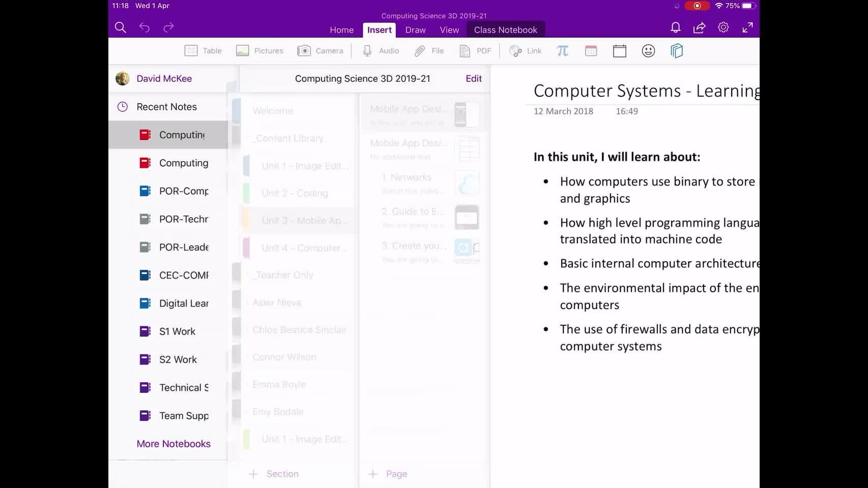This screenshot has height=488, width=868.
Task: Select the 1. Networks page thumbnail
Action: click(467, 183)
